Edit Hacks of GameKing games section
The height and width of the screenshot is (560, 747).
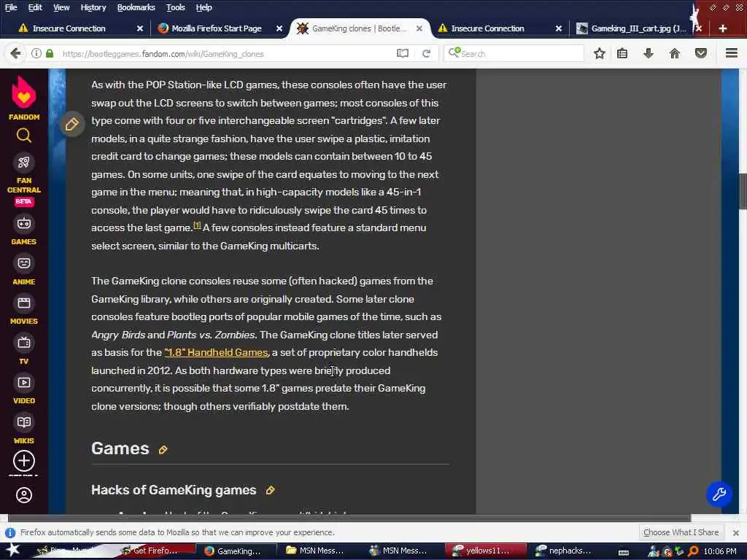click(x=270, y=491)
